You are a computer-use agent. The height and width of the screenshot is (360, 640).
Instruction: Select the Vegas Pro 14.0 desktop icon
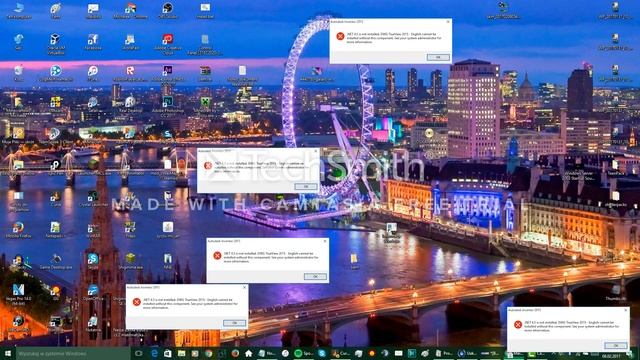click(x=18, y=295)
